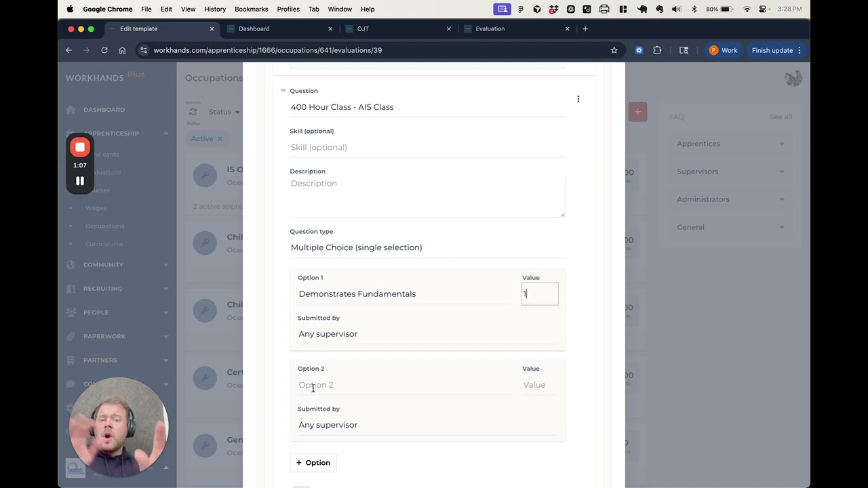Screen dimensions: 868x488
Task: Open Option 2 Submitted by dropdown
Action: (427, 425)
